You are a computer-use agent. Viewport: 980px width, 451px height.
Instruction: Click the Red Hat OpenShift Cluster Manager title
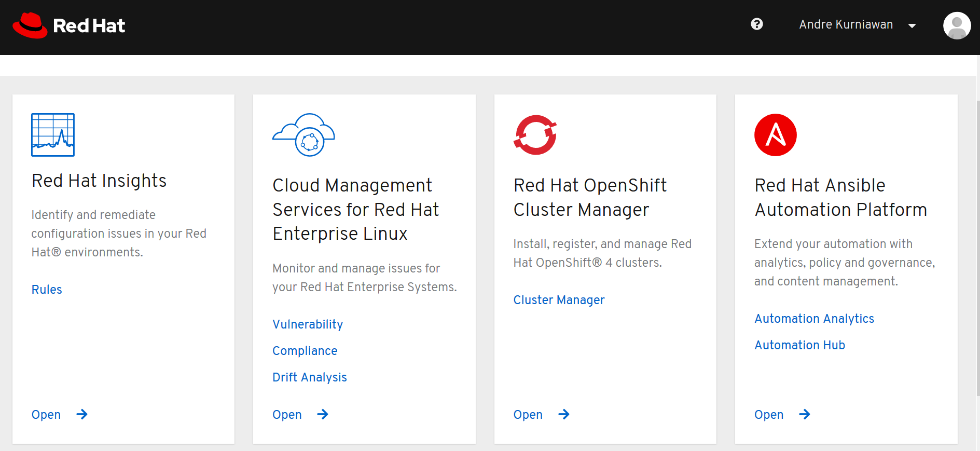tap(590, 197)
